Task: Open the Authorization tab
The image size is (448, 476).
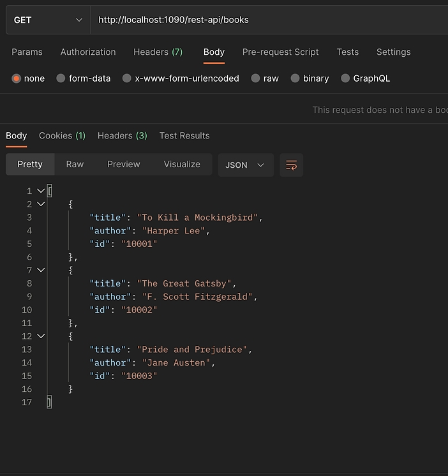Action: pyautogui.click(x=88, y=52)
